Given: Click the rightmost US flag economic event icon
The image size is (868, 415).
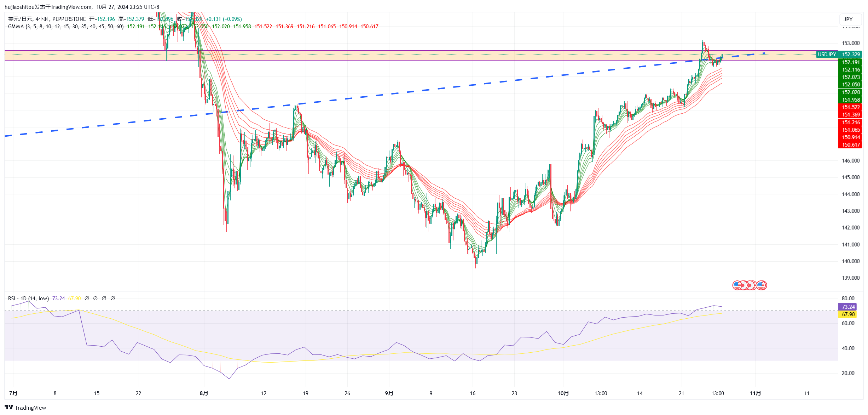Looking at the screenshot, I should [x=762, y=285].
